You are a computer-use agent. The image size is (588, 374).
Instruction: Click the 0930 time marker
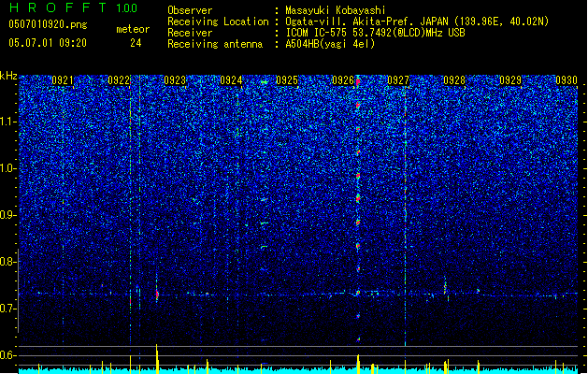pos(566,80)
